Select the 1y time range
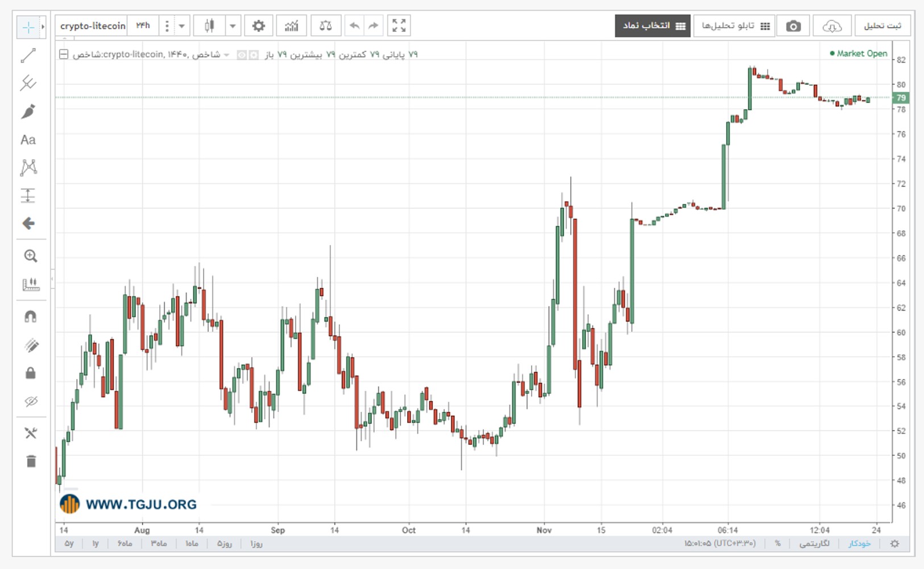This screenshot has width=924, height=569. [96, 543]
